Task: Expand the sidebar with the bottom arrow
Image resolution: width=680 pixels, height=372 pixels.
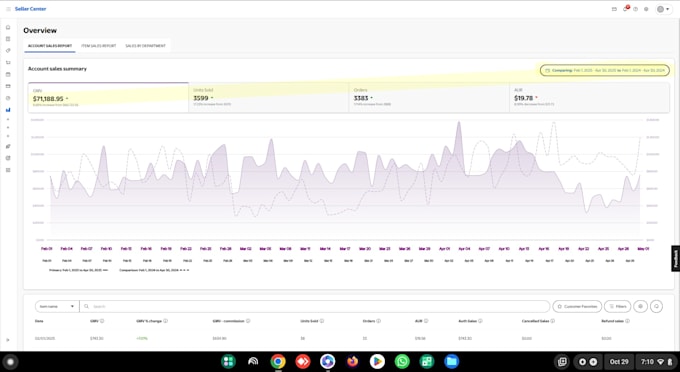Action: [x=8, y=340]
